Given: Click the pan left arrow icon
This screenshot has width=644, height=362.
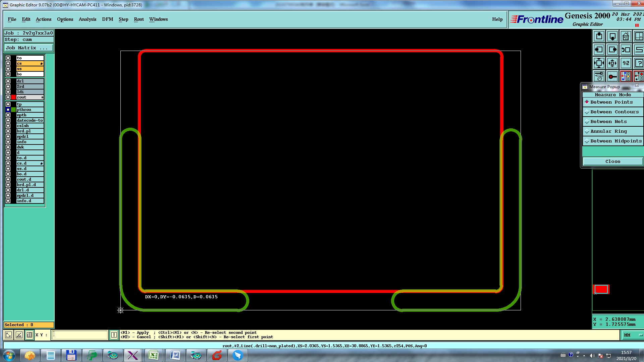Looking at the screenshot, I should pyautogui.click(x=599, y=50).
